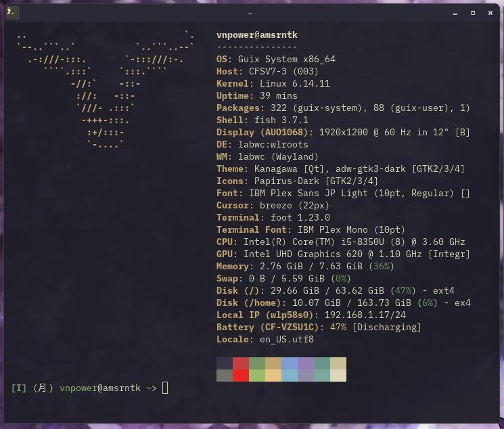Click the light green color block
The image size is (504, 429).
(257, 376)
